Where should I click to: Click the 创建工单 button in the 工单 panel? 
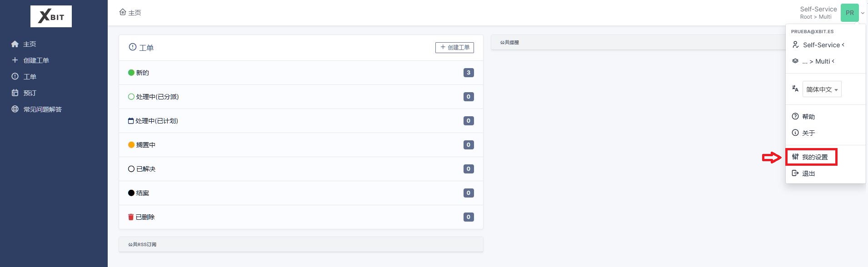click(454, 47)
